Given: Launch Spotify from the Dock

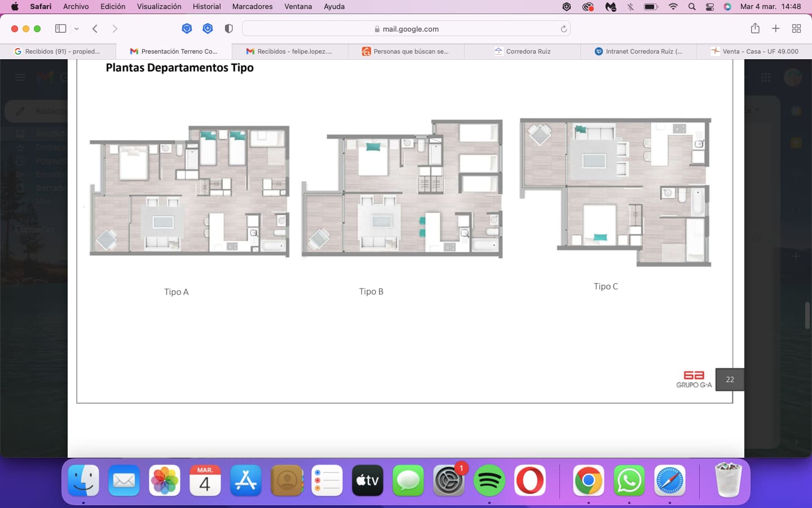Looking at the screenshot, I should tap(489, 480).
